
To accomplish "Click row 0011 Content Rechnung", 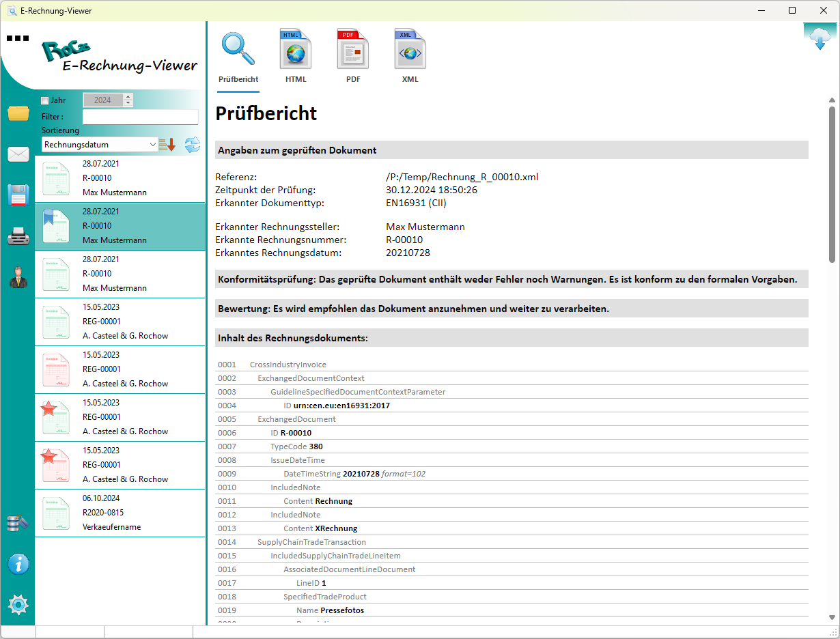I will point(512,501).
